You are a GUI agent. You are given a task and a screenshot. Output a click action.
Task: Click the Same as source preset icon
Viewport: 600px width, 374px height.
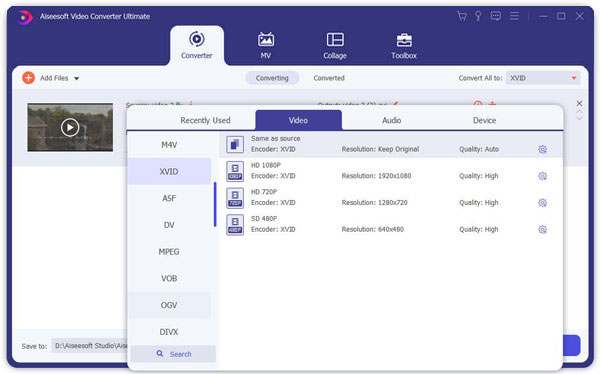click(x=235, y=145)
